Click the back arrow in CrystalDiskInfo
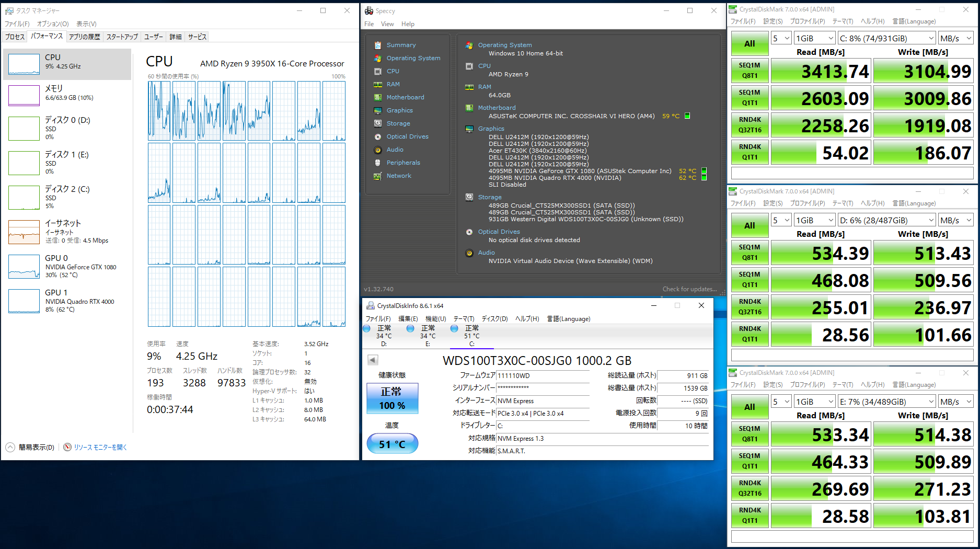This screenshot has height=549, width=980. tap(373, 360)
